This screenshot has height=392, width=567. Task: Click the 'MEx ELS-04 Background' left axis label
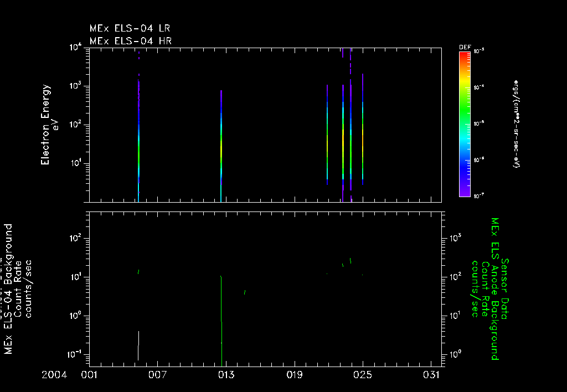[x=8, y=288]
